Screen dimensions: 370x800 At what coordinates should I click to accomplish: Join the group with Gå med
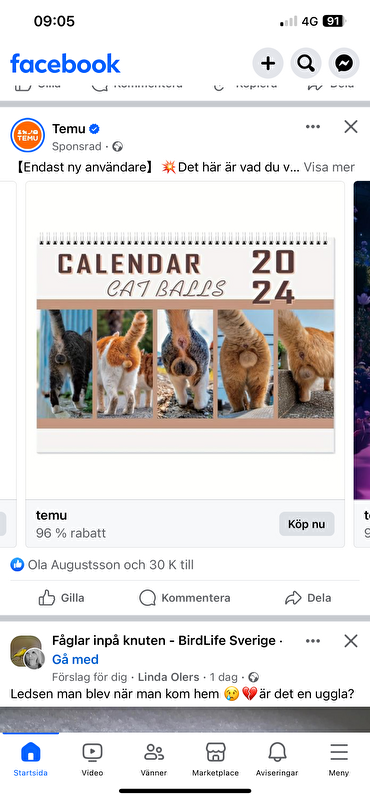click(x=75, y=659)
